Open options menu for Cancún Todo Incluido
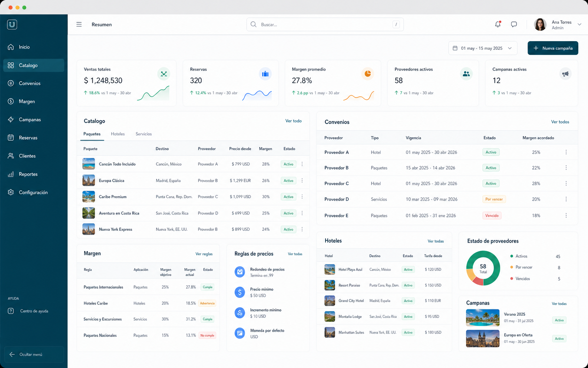The image size is (588, 368). coord(302,164)
